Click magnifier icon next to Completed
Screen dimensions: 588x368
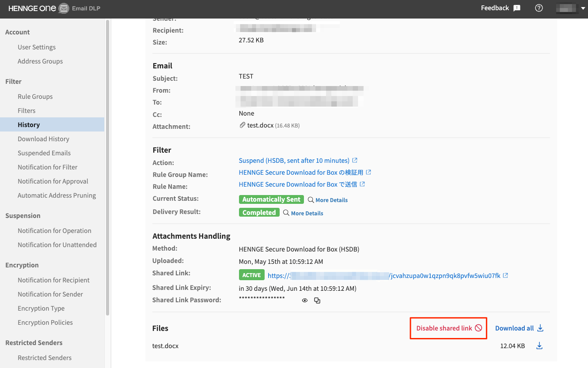[x=286, y=213]
